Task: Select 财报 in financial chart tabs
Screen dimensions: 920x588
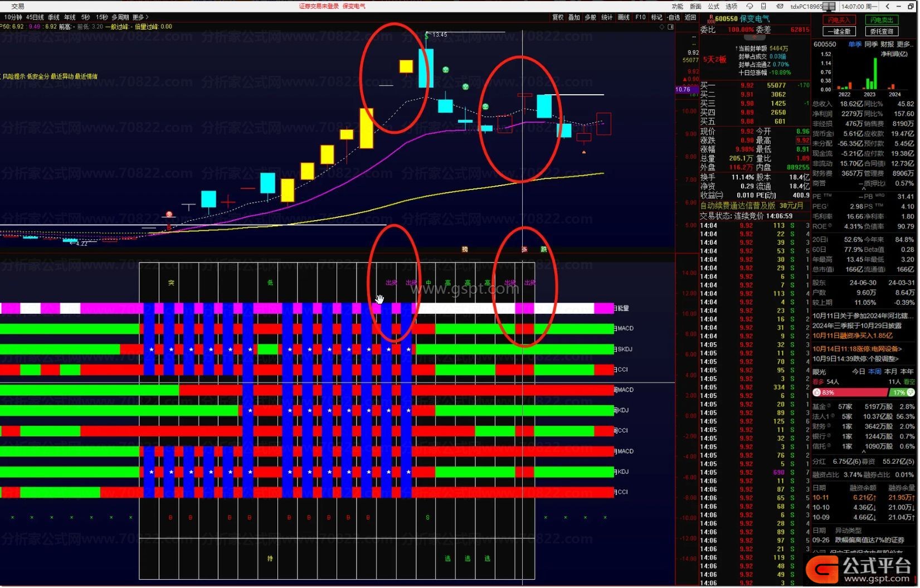Action: (887, 44)
